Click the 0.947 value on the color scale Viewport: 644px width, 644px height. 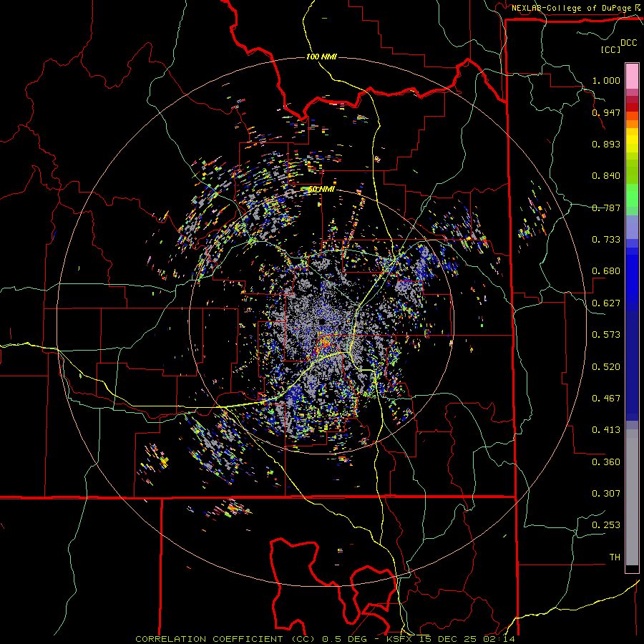(606, 112)
